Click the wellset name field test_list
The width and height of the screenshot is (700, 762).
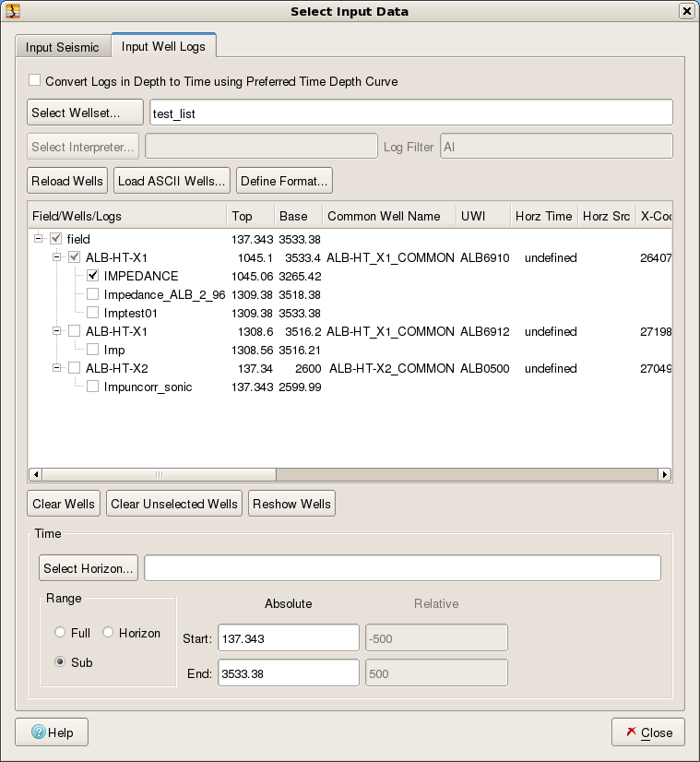coord(411,113)
